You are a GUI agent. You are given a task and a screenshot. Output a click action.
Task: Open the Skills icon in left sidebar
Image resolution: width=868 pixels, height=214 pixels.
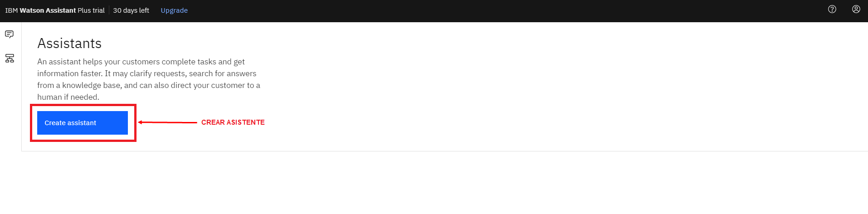10,58
